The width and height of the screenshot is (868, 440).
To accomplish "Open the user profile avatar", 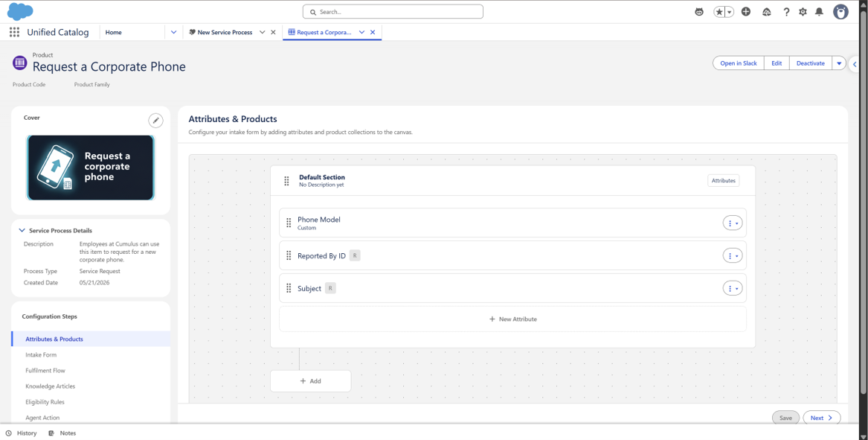I will point(841,12).
